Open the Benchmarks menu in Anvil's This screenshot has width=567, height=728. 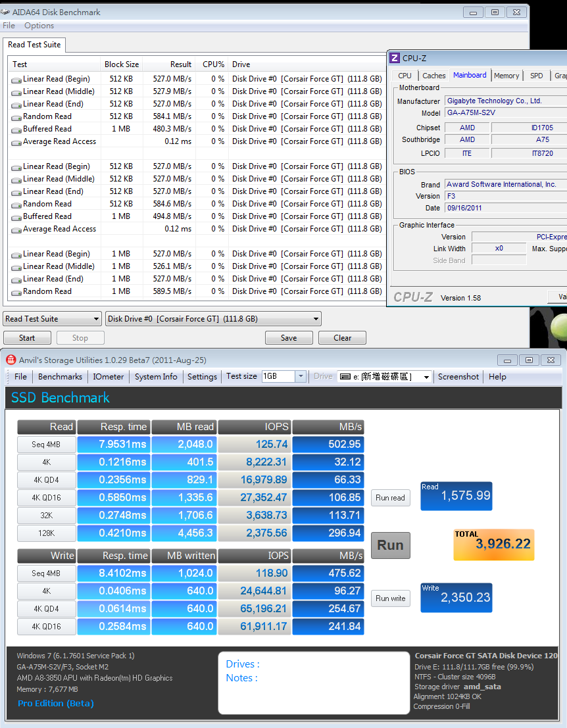[x=60, y=377]
